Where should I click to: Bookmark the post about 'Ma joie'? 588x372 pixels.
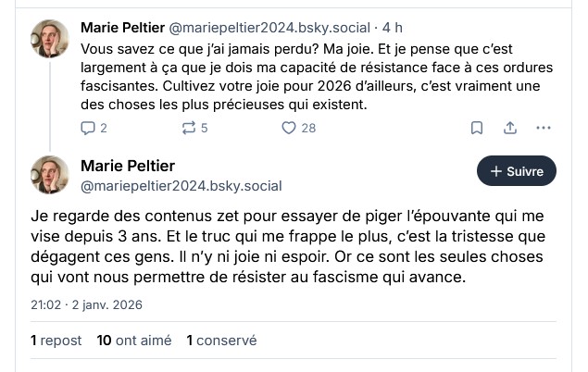point(477,128)
